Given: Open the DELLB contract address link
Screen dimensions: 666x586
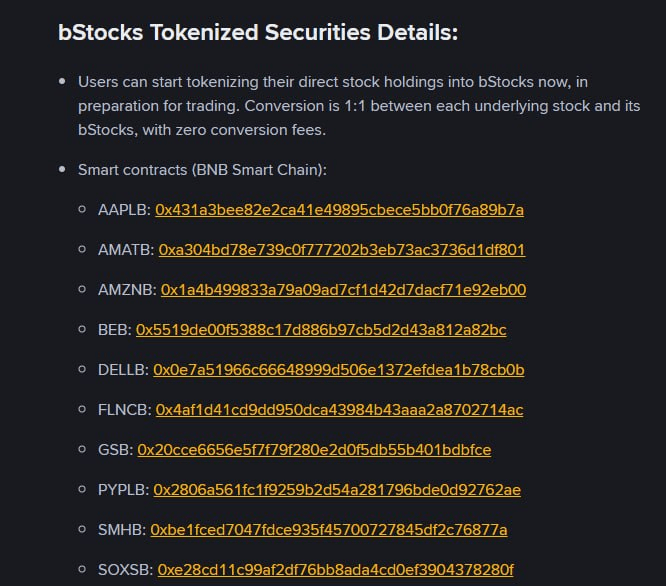Looking at the screenshot, I should [x=339, y=370].
